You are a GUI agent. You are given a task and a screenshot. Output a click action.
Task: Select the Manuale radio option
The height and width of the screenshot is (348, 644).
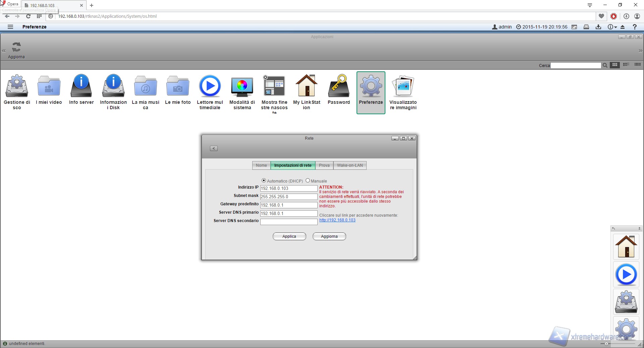point(308,181)
